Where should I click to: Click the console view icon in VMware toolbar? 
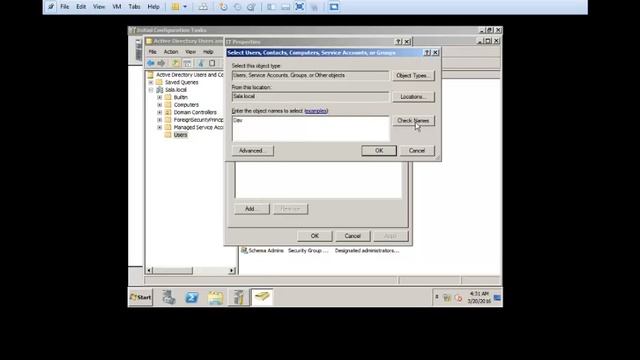334,7
